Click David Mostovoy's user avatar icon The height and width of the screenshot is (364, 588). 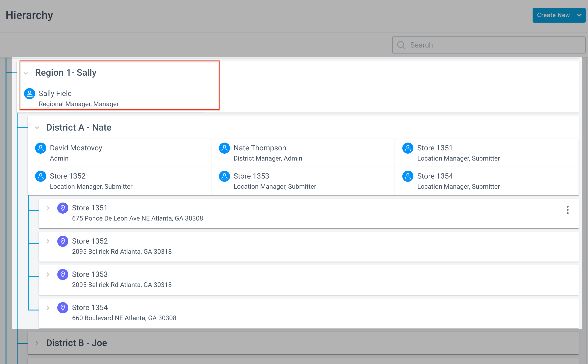[x=41, y=148]
